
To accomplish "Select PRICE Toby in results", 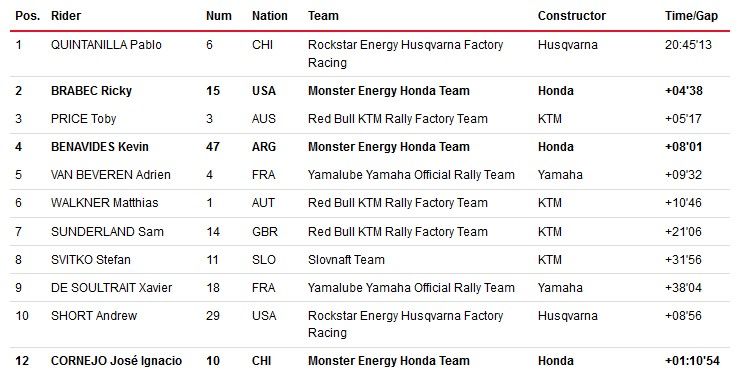I will point(83,119).
